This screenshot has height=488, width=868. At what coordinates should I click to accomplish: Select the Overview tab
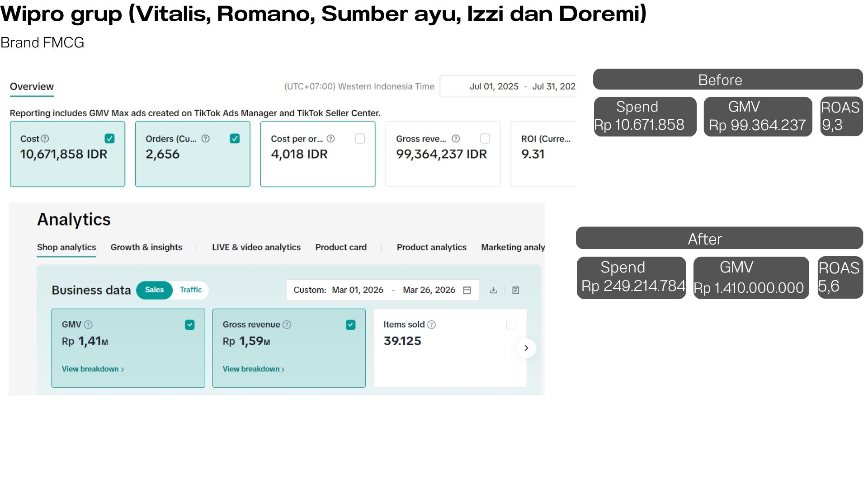point(32,87)
